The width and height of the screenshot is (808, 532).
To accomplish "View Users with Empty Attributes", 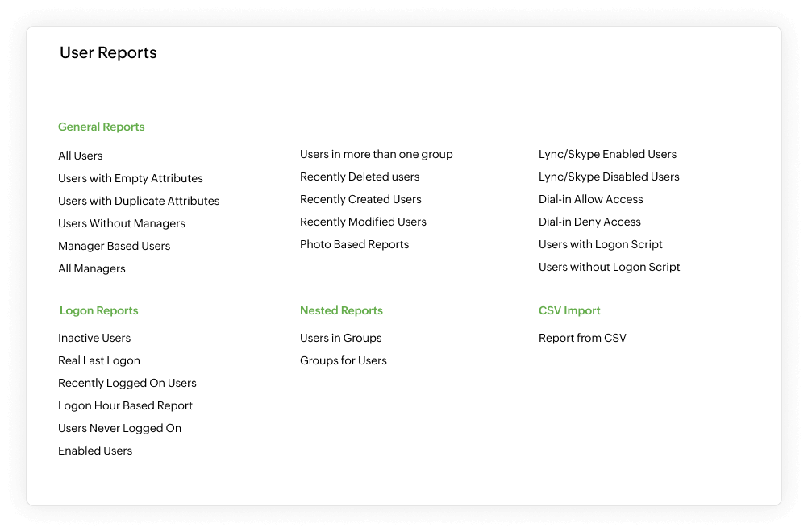I will click(131, 178).
